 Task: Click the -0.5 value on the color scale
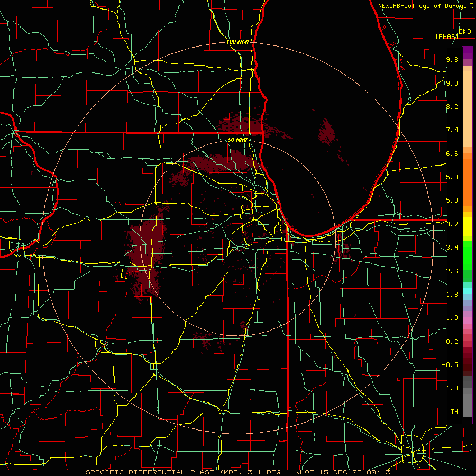click(450, 364)
